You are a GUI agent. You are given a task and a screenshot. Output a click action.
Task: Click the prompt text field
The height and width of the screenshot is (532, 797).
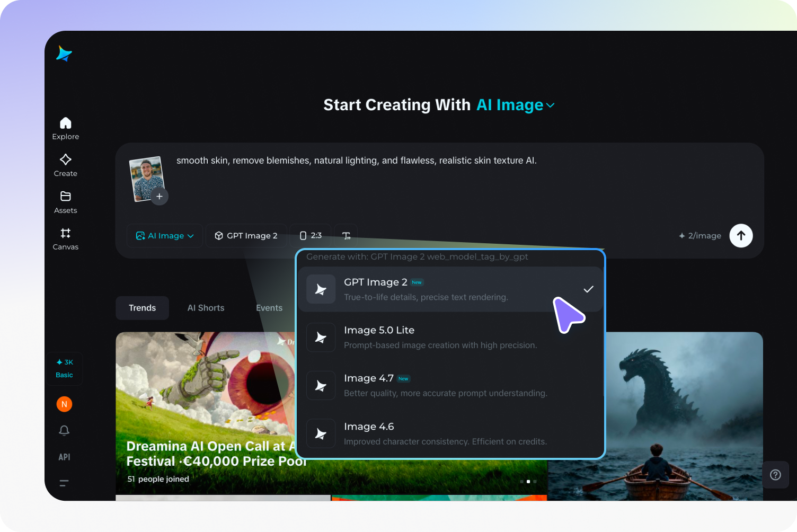click(x=356, y=161)
